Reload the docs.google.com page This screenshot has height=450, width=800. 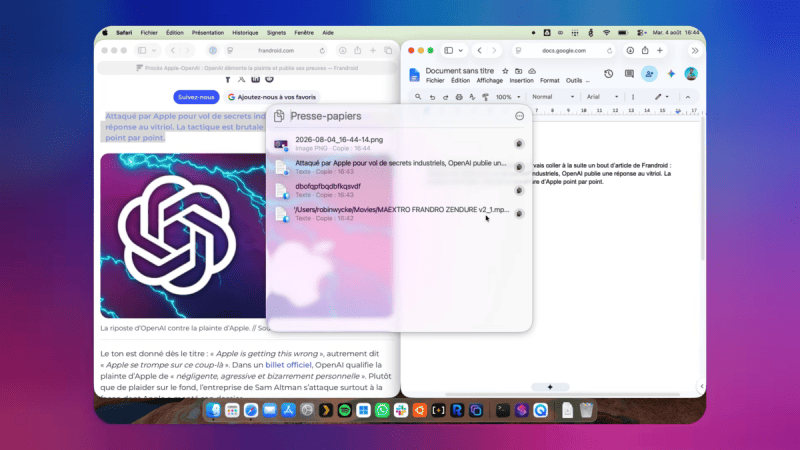point(610,51)
